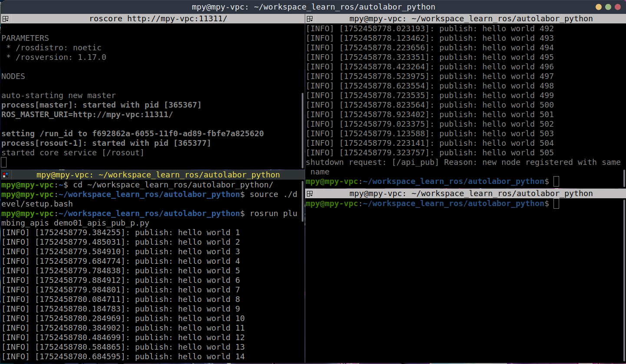Image resolution: width=626 pixels, height=364 pixels.
Task: Click grouping icon of the top-right terminal pane
Action: tap(310, 19)
